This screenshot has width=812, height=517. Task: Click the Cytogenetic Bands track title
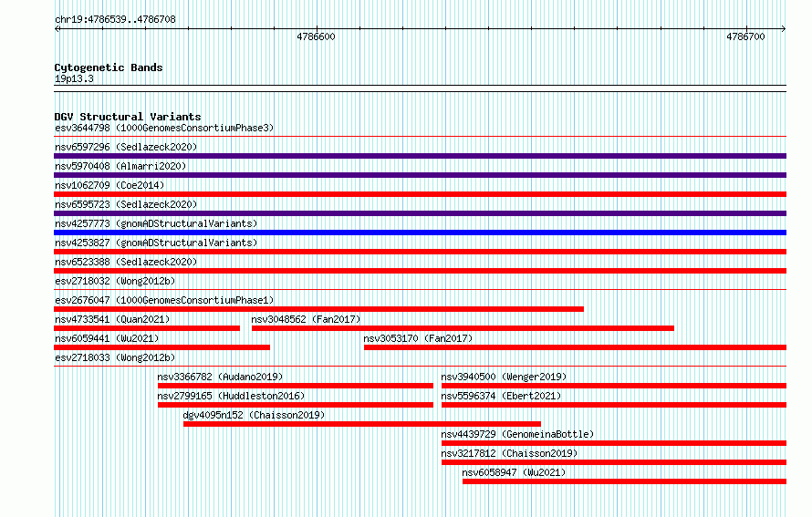click(109, 67)
